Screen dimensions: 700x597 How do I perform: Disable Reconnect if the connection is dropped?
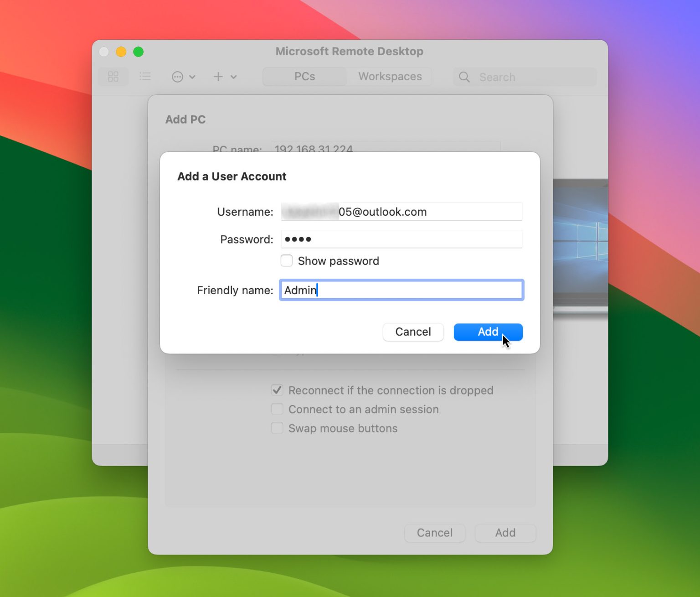[x=277, y=390]
